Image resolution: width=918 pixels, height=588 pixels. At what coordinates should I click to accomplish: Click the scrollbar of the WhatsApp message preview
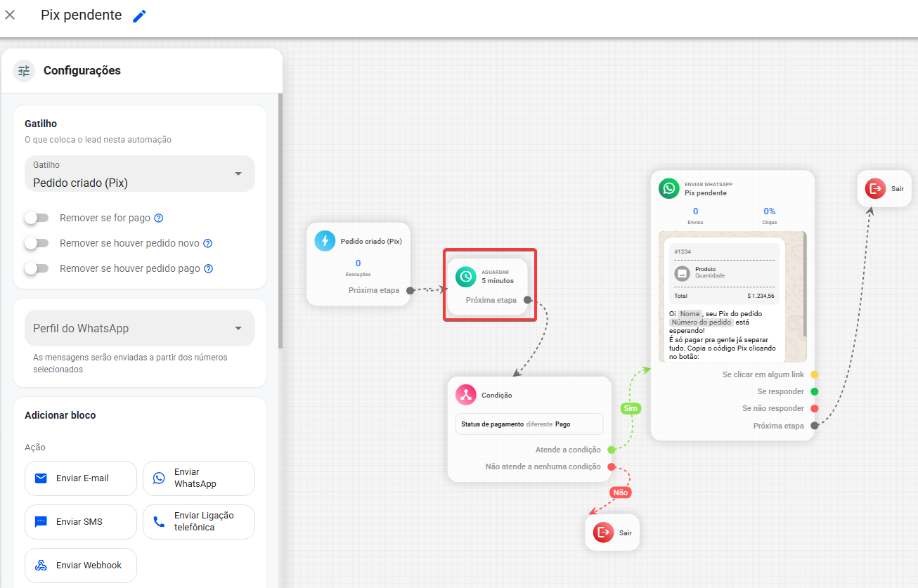pos(805,284)
